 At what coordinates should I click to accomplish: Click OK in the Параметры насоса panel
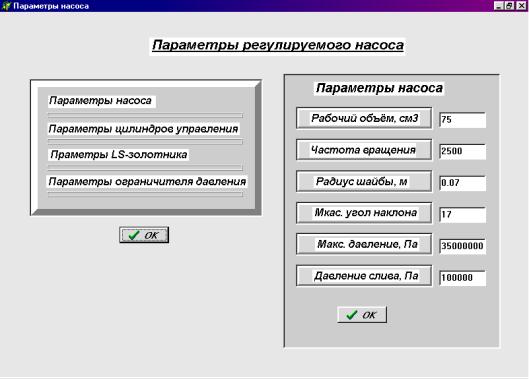(362, 315)
